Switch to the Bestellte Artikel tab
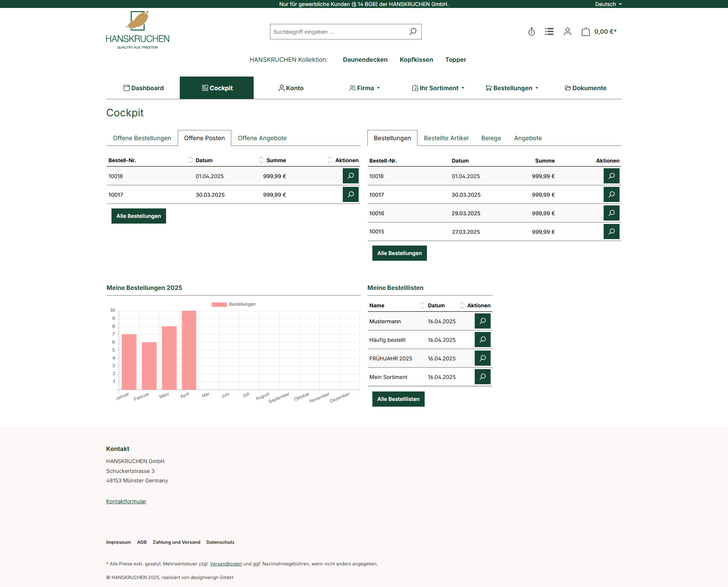The height and width of the screenshot is (587, 728). 446,138
